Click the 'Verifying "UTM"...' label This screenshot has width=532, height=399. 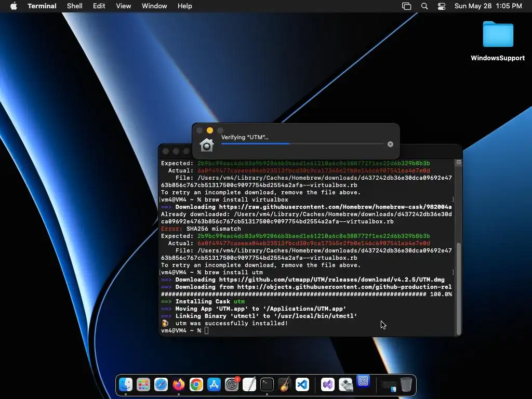click(x=245, y=137)
